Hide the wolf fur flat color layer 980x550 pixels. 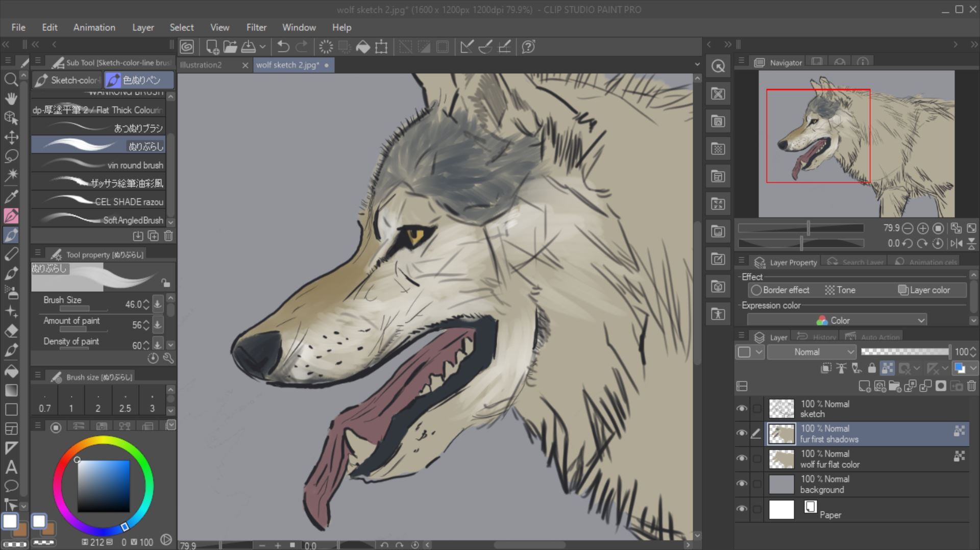pyautogui.click(x=742, y=458)
